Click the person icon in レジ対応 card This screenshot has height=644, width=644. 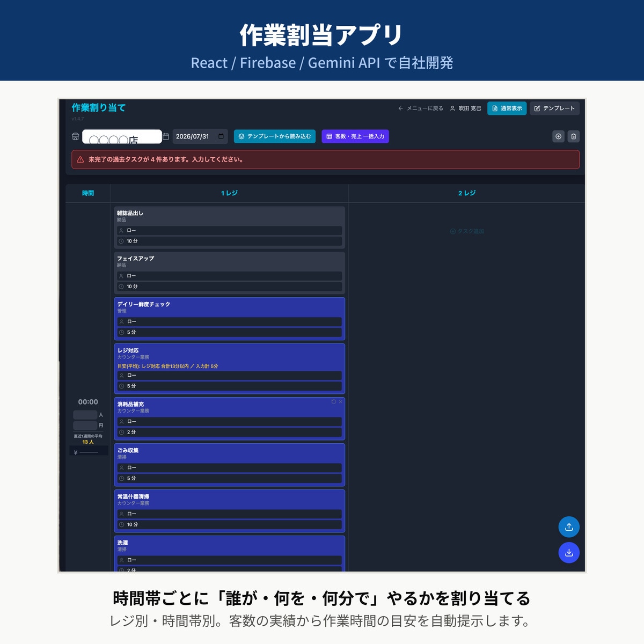(122, 376)
